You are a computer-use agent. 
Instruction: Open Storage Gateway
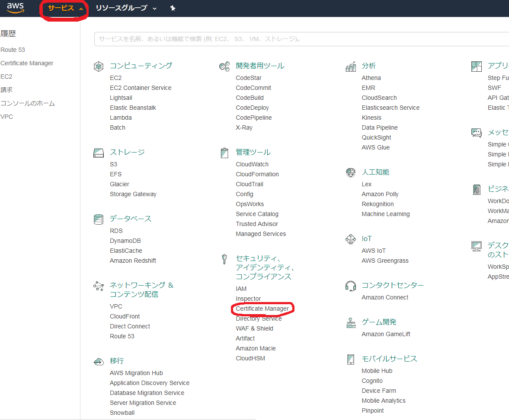[x=133, y=194]
